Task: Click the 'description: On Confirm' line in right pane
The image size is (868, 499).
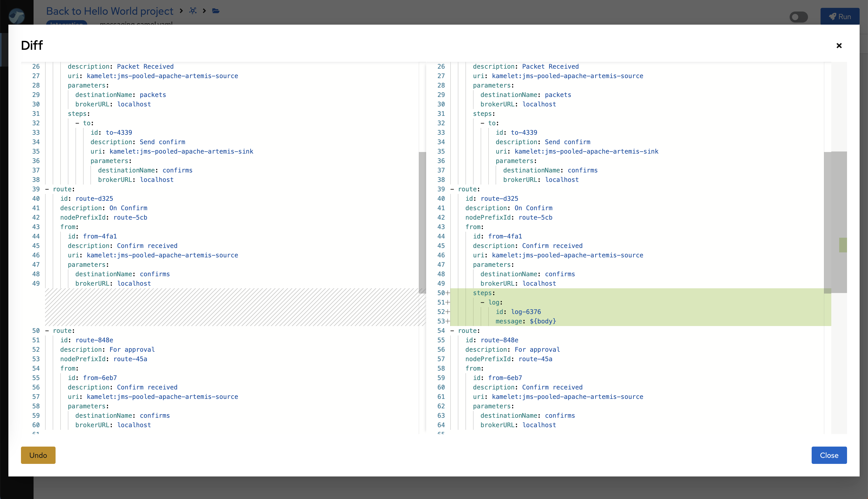Action: [508, 208]
